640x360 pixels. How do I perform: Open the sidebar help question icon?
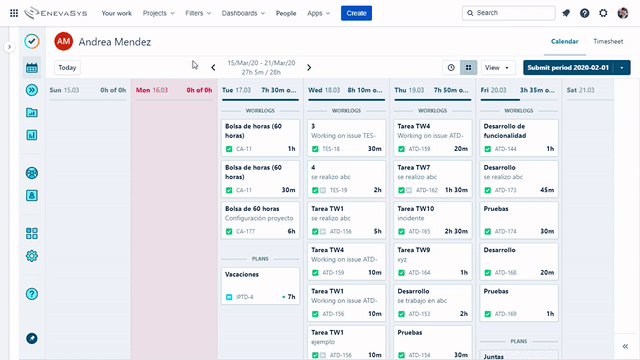(x=32, y=294)
